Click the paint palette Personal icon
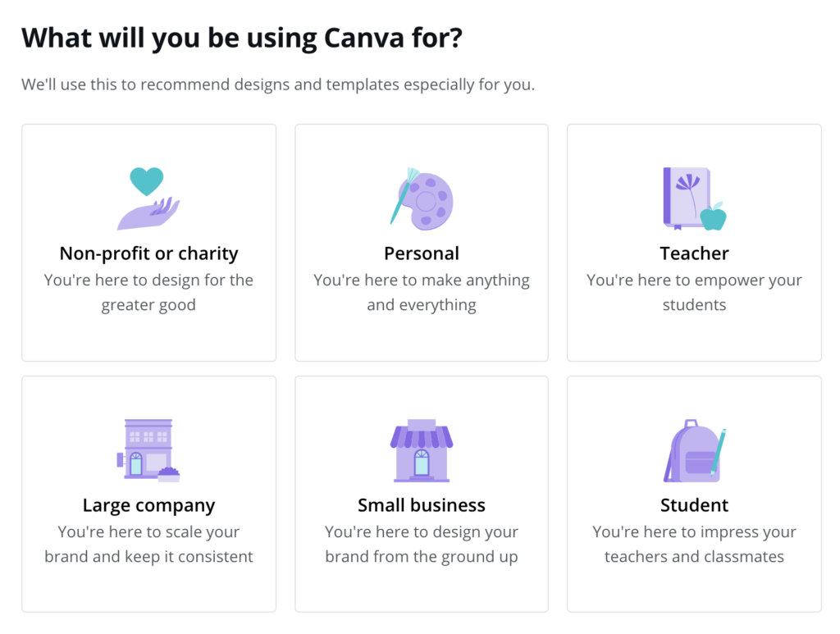Image resolution: width=840 pixels, height=634 pixels. coord(422,198)
